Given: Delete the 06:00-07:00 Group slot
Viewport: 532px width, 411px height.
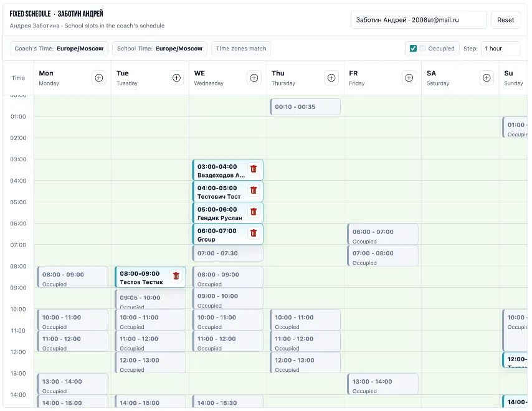Looking at the screenshot, I should coord(254,233).
